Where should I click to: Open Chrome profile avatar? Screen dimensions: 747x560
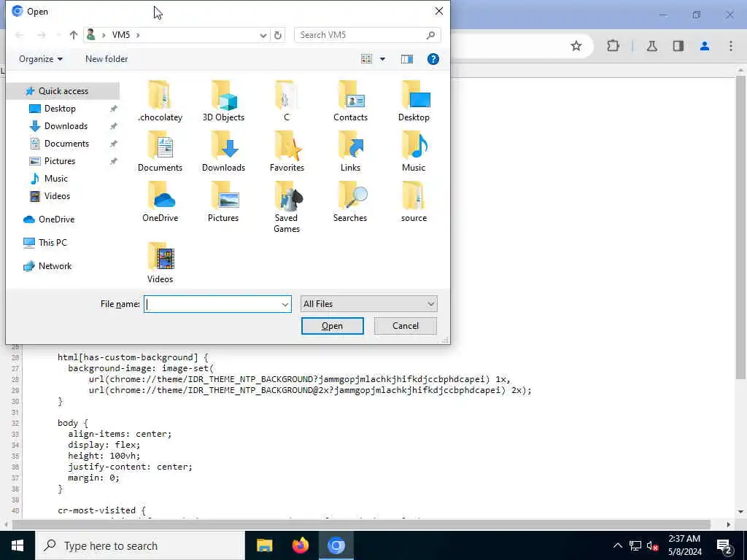(x=705, y=46)
